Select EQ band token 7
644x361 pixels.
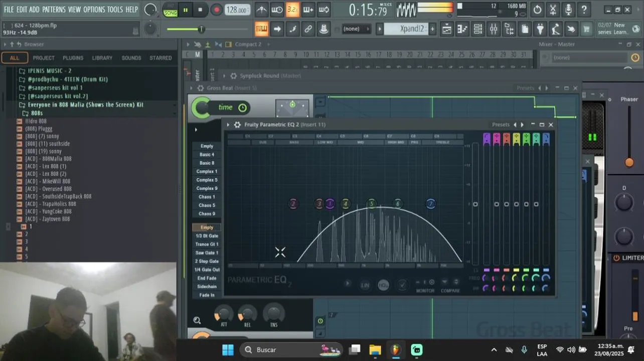(430, 204)
